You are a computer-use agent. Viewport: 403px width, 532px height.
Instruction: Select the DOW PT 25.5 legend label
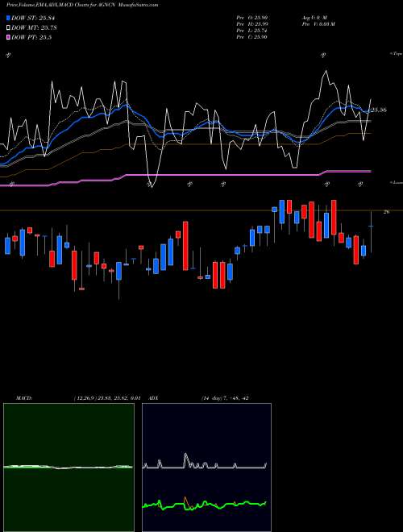coord(31,37)
